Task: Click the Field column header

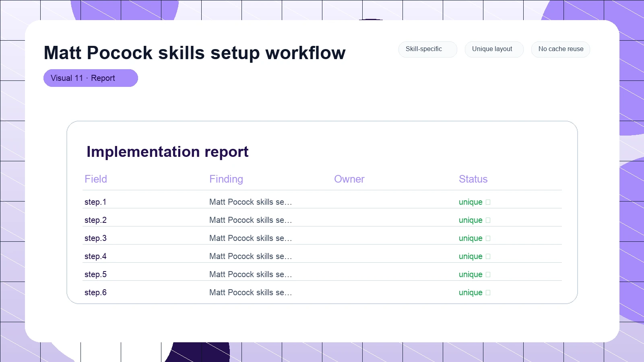Action: point(96,179)
